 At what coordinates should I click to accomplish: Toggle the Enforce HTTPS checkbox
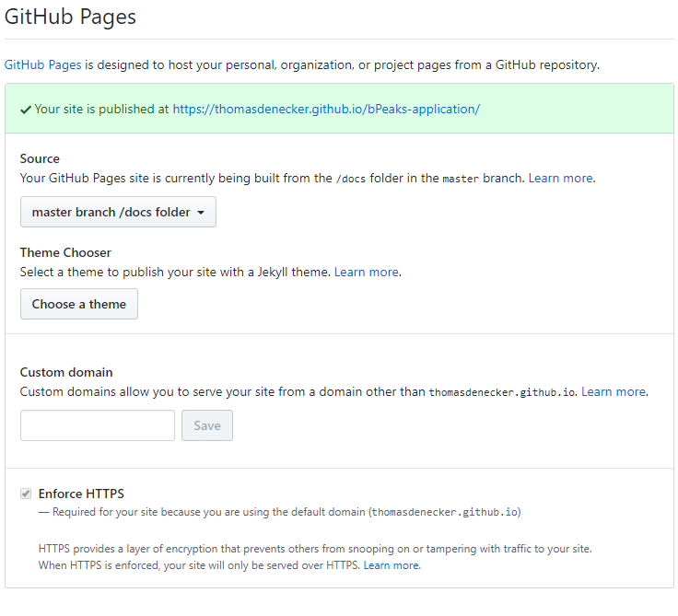pyautogui.click(x=26, y=494)
